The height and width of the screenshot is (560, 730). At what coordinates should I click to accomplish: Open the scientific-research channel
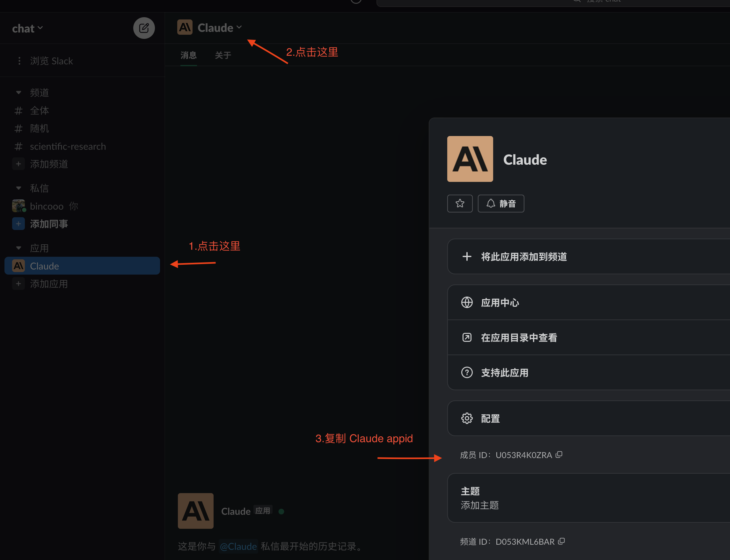(68, 146)
